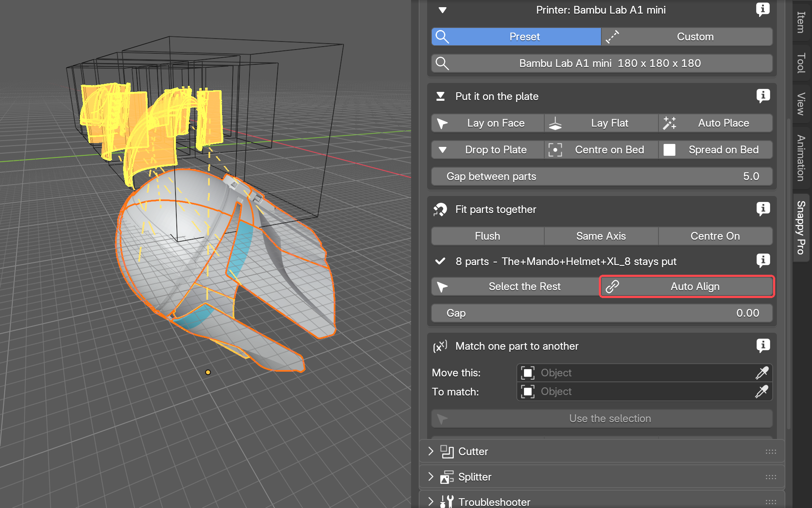812x508 pixels.
Task: Click the Gap 0.00 slider field
Action: [x=602, y=313]
